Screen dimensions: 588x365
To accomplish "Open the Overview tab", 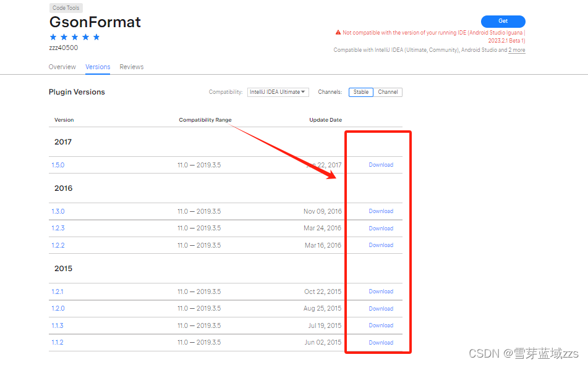I will pos(62,67).
